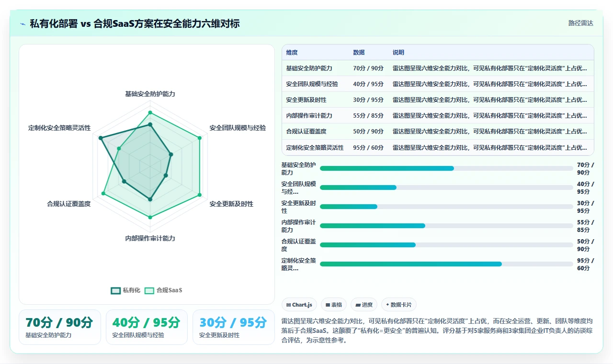The width and height of the screenshot is (613, 364).
Task: Click the 维度 column header
Action: tap(292, 52)
